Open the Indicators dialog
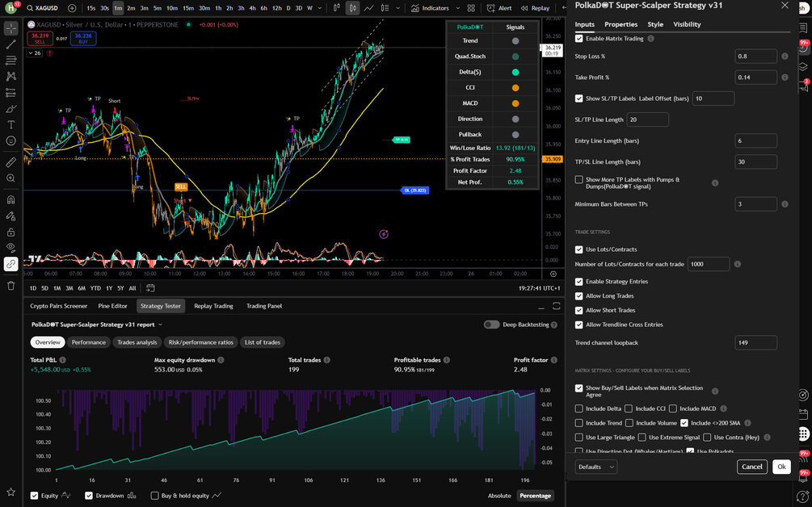The image size is (812, 507). tap(431, 8)
